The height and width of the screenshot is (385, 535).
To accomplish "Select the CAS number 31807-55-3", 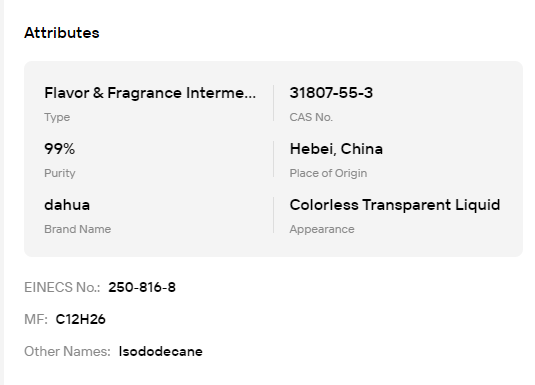I will (331, 93).
